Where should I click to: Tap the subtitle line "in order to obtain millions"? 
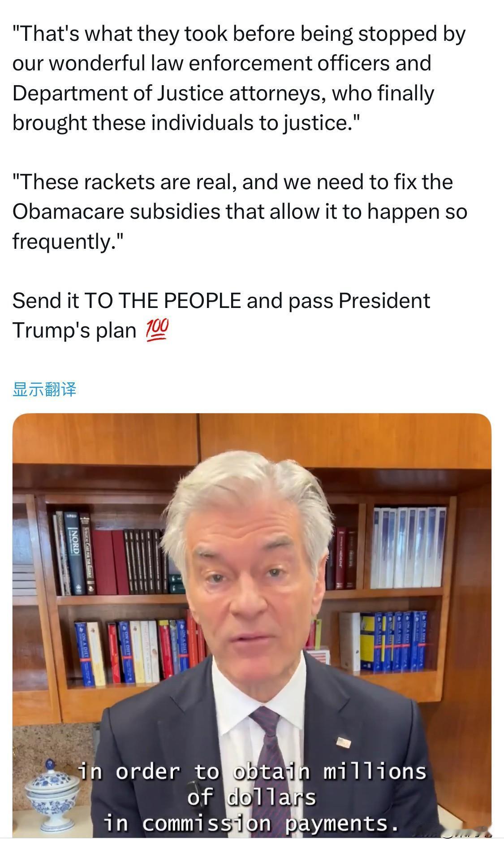252,771
